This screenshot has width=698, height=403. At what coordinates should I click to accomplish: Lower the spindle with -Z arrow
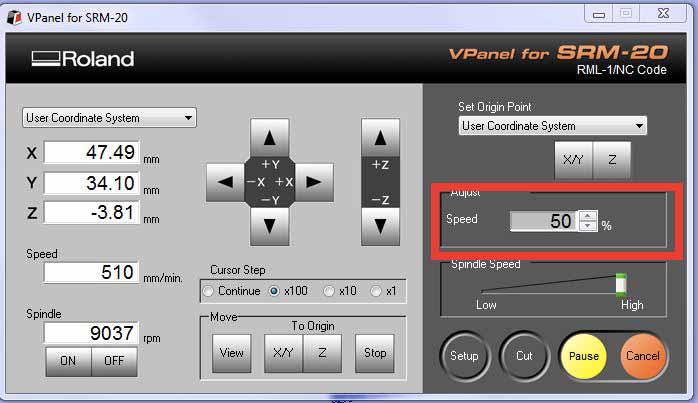coord(380,226)
